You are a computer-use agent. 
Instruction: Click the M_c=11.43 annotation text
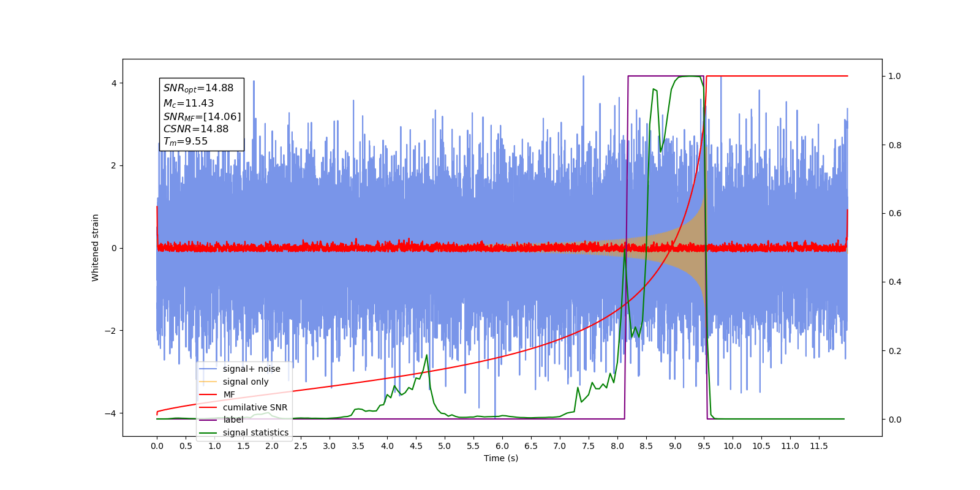(189, 104)
